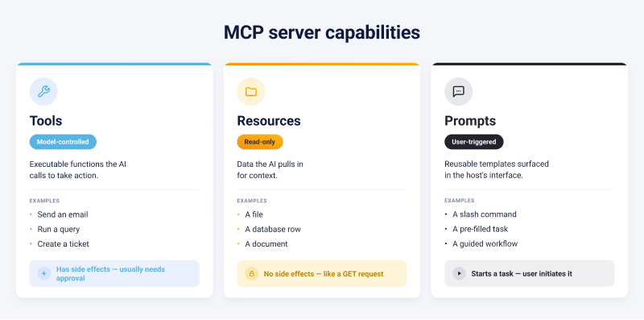Select the Read-only badge

[x=260, y=142]
